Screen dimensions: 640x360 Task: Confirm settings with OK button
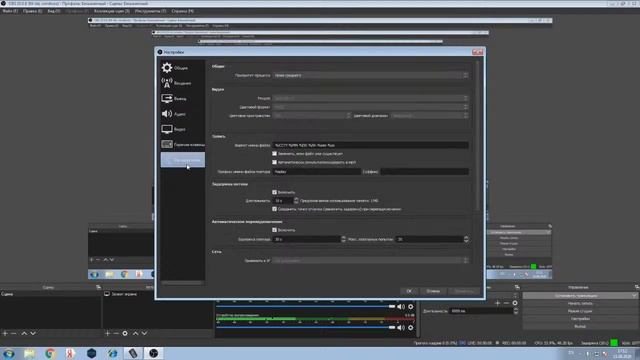(409, 291)
